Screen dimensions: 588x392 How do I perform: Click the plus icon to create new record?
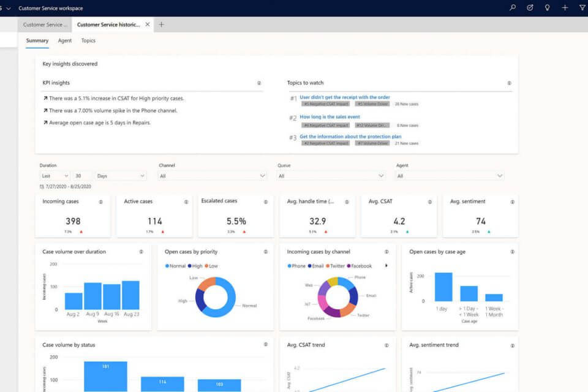pos(565,8)
